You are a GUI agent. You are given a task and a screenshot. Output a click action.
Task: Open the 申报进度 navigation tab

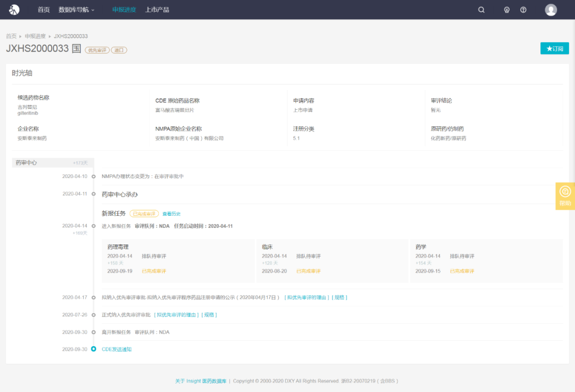click(x=124, y=10)
